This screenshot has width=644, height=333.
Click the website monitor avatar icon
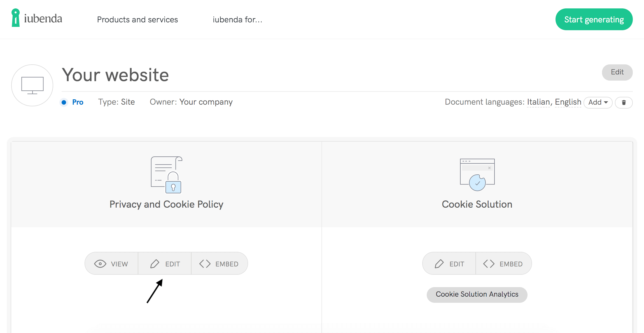(x=32, y=85)
